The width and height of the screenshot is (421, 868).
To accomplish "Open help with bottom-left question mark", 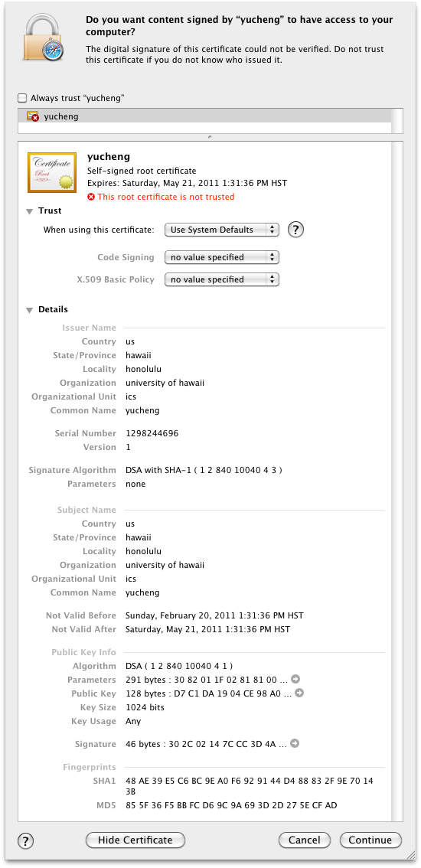I will [x=25, y=840].
